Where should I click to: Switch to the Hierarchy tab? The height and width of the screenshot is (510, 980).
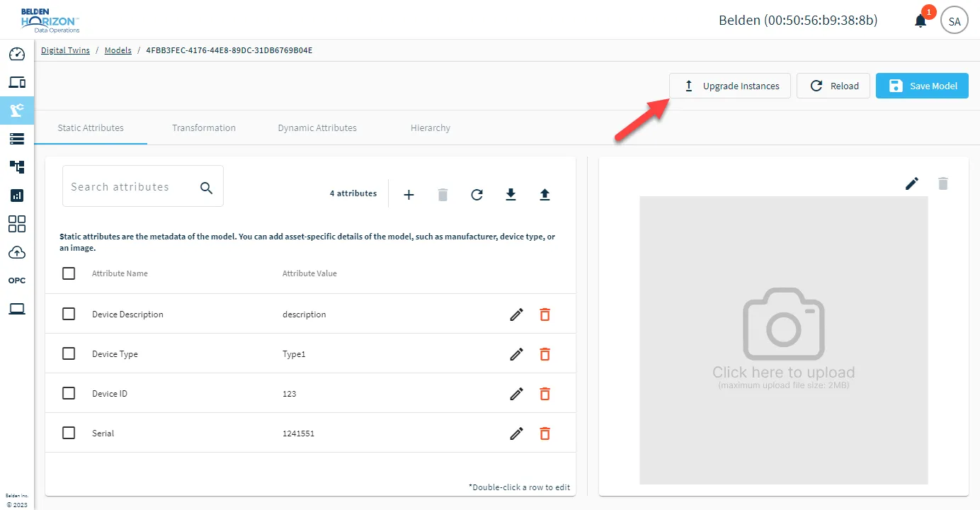(x=431, y=128)
